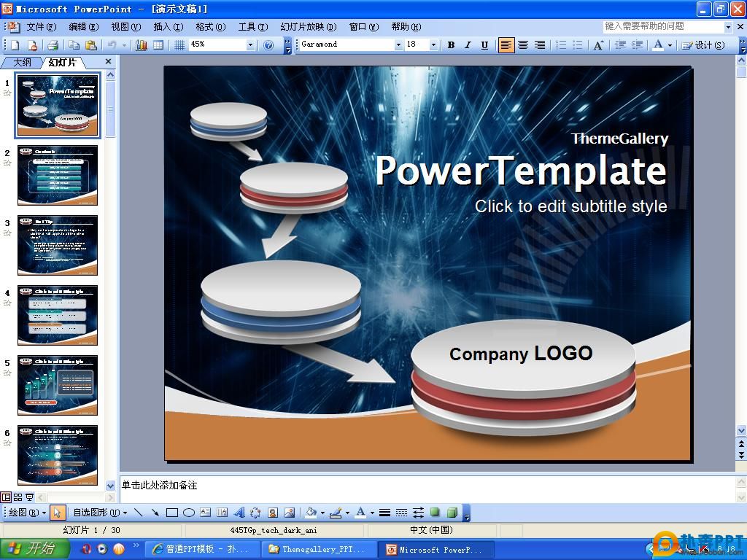Insert a table from the toolbar

[158, 44]
